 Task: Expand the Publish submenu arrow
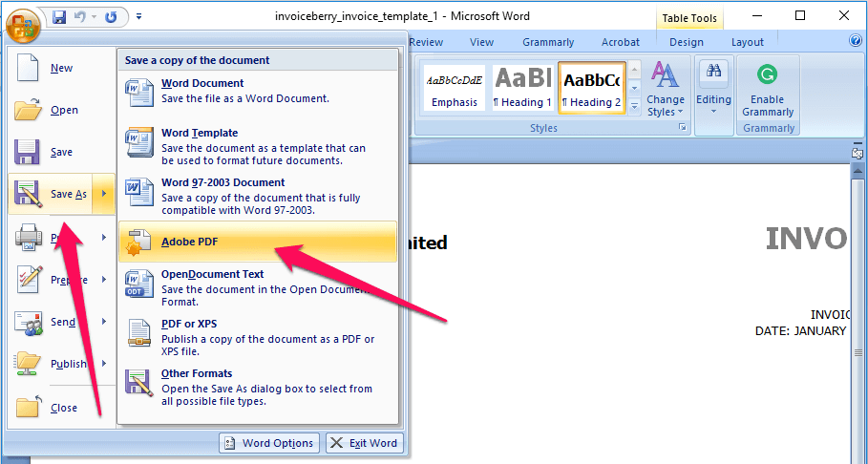tap(104, 364)
